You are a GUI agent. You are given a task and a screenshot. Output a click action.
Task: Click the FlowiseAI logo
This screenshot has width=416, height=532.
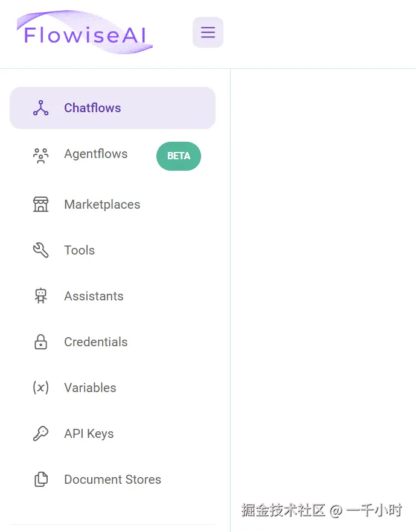click(x=85, y=34)
